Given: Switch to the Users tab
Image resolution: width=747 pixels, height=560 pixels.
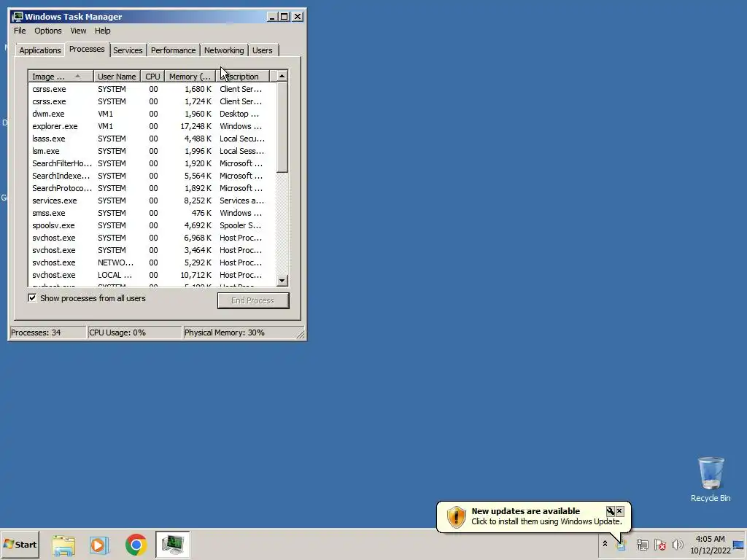Looking at the screenshot, I should tap(263, 50).
